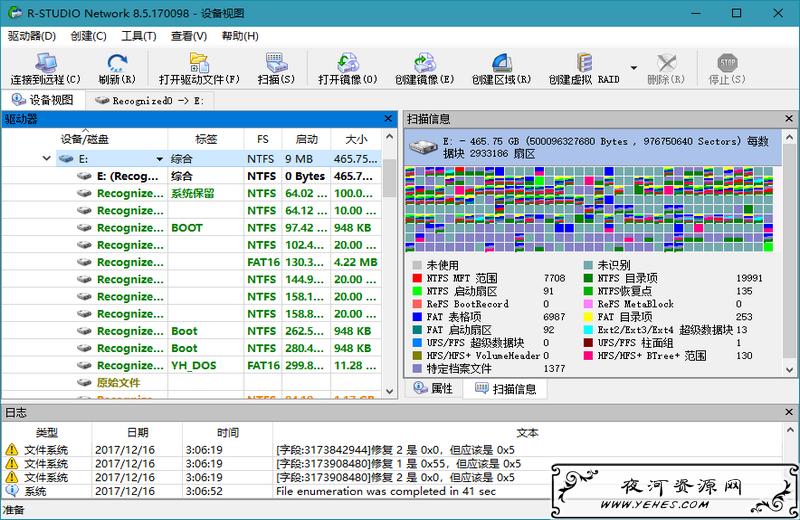Create region (创建区域) toolbar icon
The height and width of the screenshot is (520, 800).
click(x=501, y=68)
